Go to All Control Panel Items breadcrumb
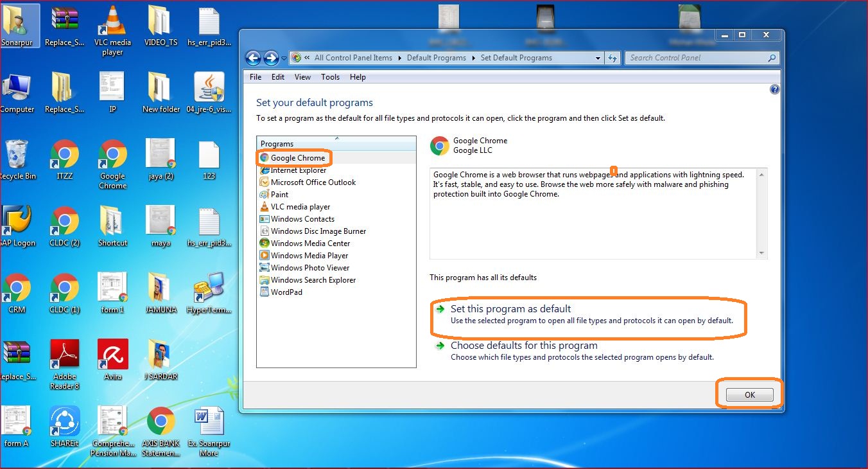Viewport: 868px width, 469px height. coord(353,58)
